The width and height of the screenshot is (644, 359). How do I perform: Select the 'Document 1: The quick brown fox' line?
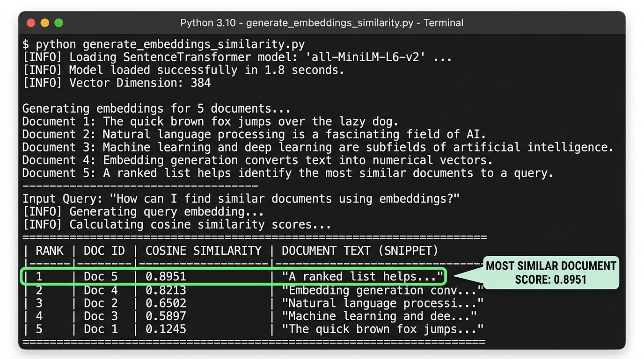coord(211,122)
